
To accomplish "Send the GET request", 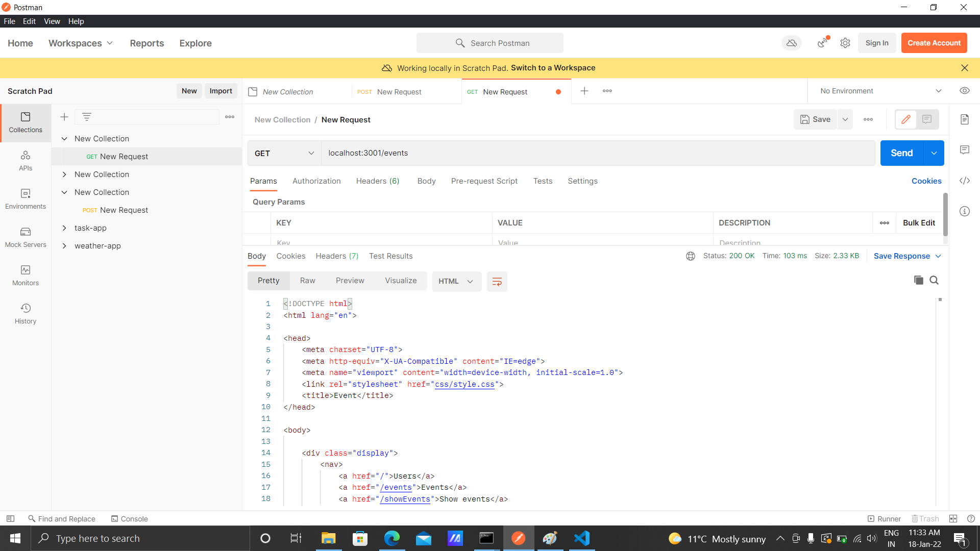I will pos(902,153).
